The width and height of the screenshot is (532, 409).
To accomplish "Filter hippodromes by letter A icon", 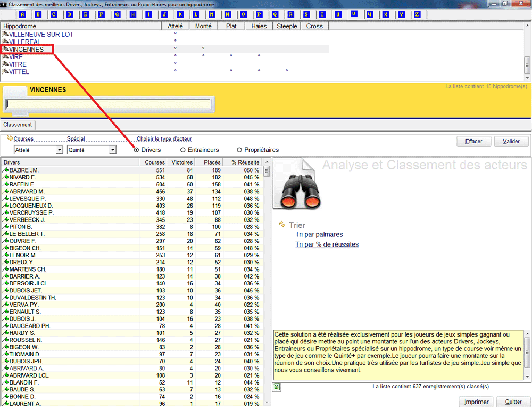I will pyautogui.click(x=22, y=14).
